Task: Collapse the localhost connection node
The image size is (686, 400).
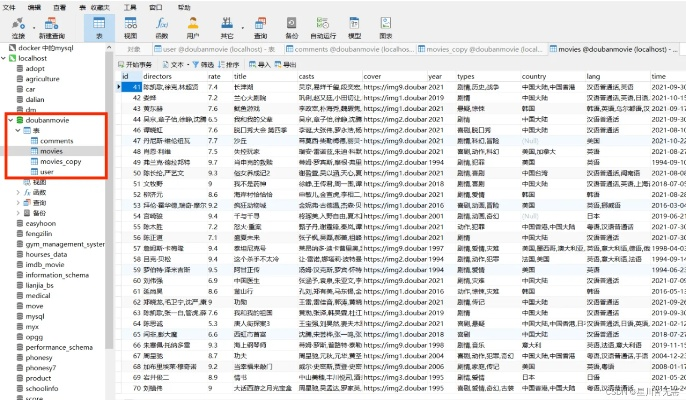Action: tap(5, 58)
